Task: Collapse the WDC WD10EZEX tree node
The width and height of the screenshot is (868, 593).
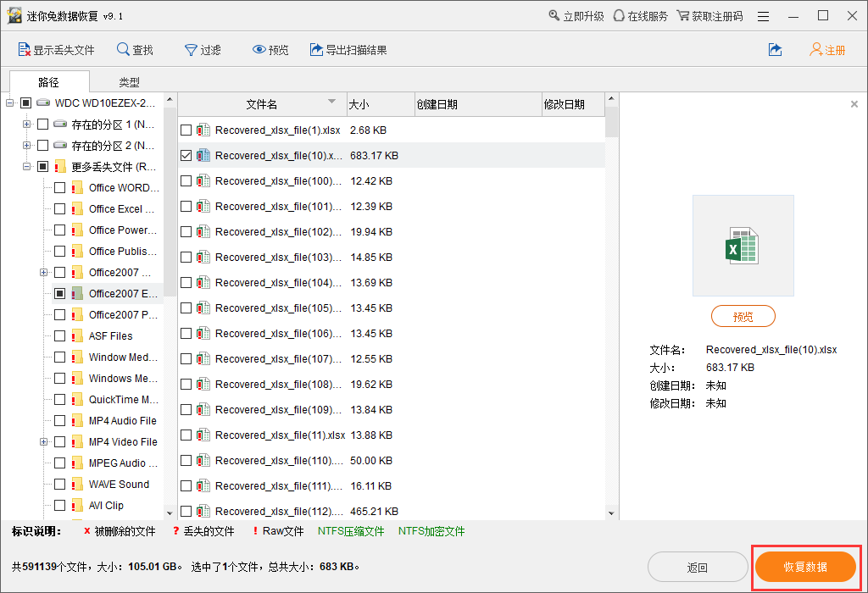Action: (9, 103)
